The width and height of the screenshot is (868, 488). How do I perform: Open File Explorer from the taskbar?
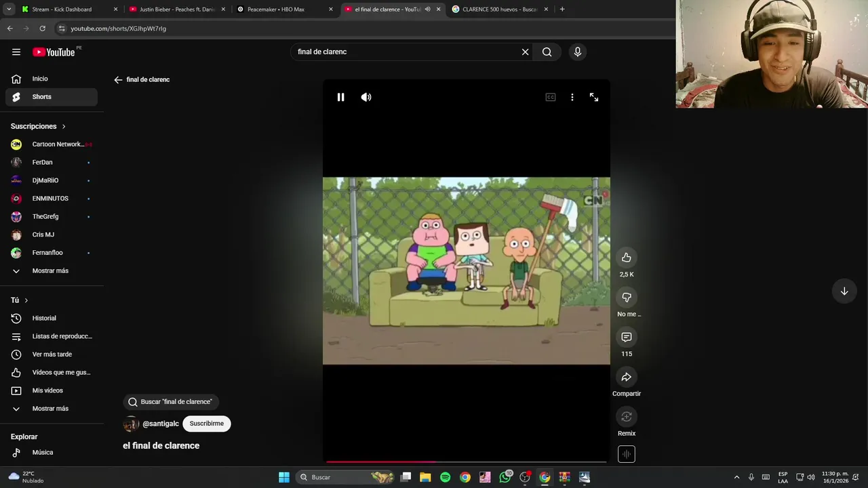[425, 477]
